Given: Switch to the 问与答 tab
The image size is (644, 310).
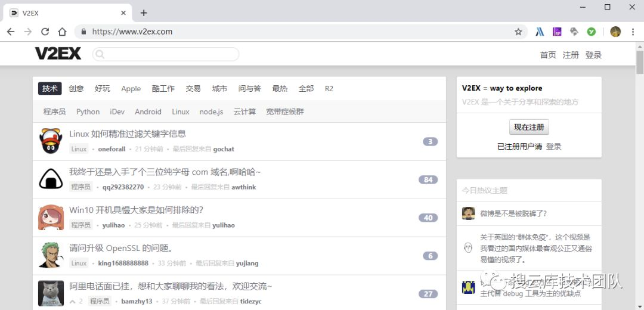Looking at the screenshot, I should click(x=249, y=88).
